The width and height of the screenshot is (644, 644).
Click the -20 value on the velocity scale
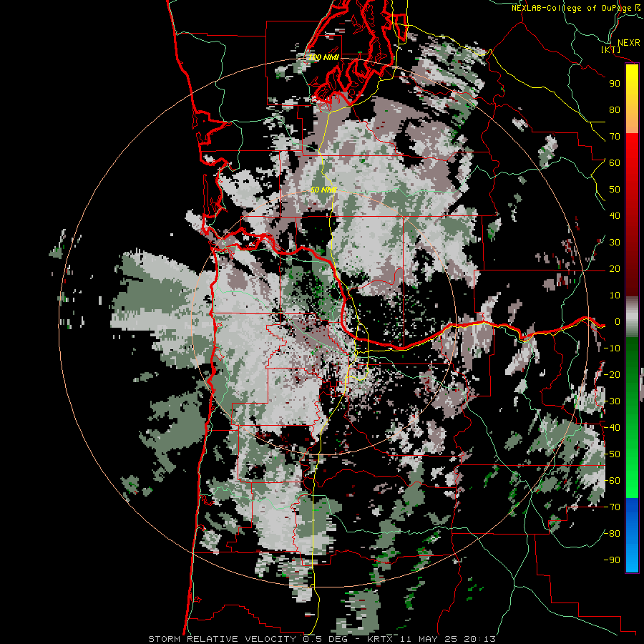[x=612, y=375]
